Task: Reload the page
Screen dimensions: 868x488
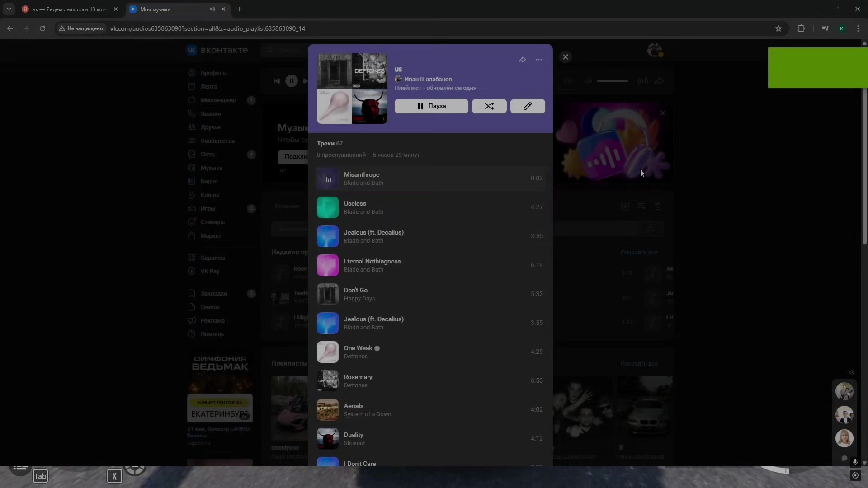Action: (x=42, y=28)
